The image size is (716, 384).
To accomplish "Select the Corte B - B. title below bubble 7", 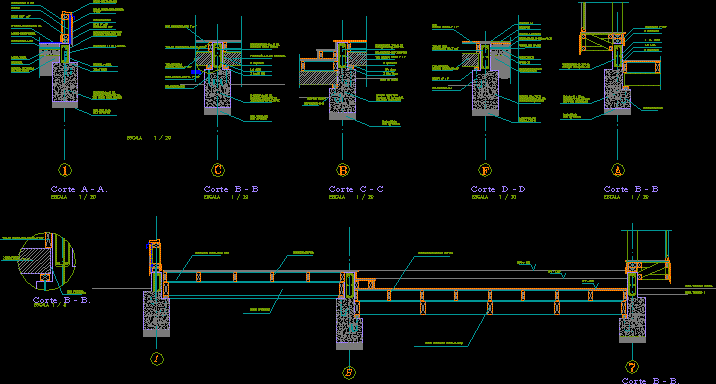I will click(x=651, y=380).
